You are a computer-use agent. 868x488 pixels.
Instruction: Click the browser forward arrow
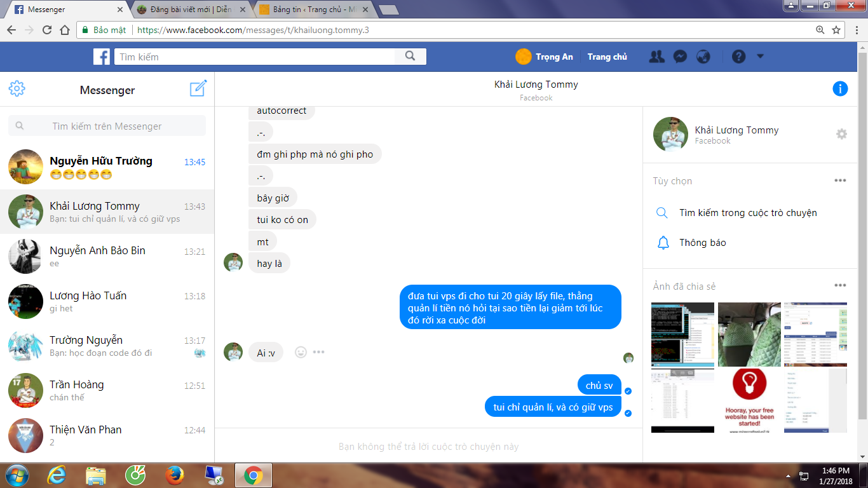pos(29,30)
